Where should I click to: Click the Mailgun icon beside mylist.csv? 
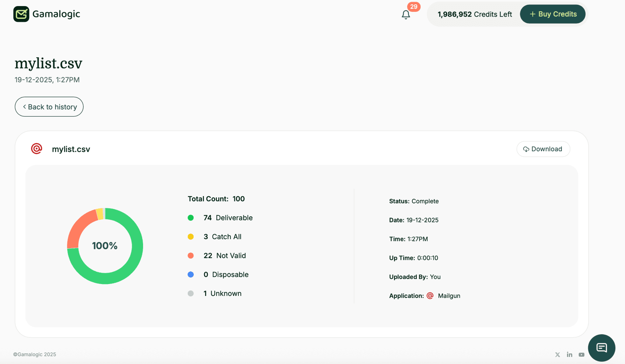[36, 149]
